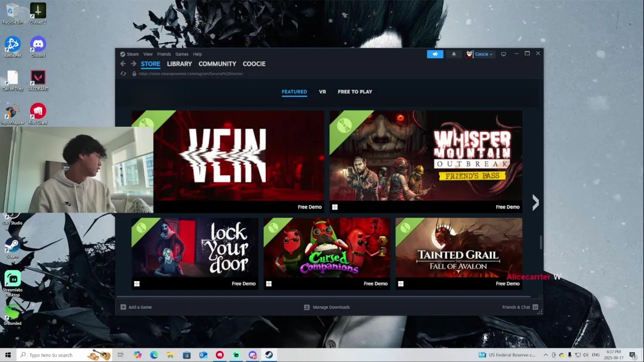644x362 pixels.
Task: Click the Friends & Chat icon
Action: click(x=535, y=307)
